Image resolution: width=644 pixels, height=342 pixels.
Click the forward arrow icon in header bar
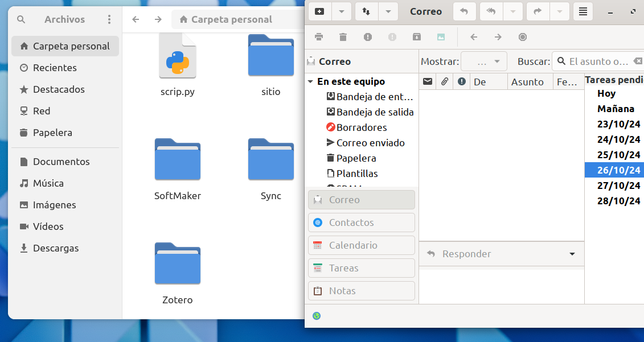[538, 11]
